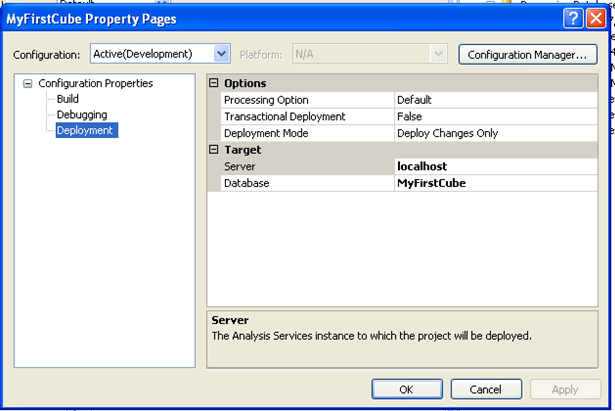Click the Configuration Manager button

coord(528,54)
